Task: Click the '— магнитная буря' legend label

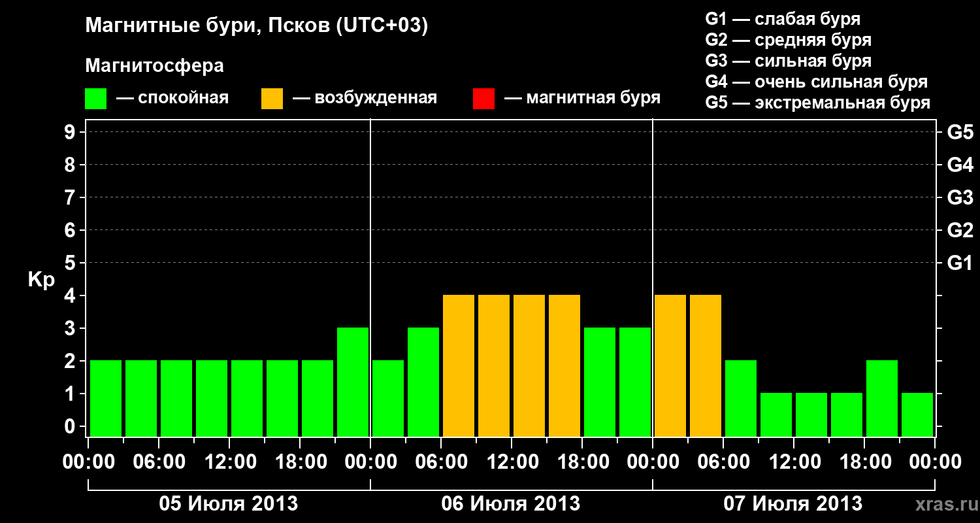Action: (582, 98)
